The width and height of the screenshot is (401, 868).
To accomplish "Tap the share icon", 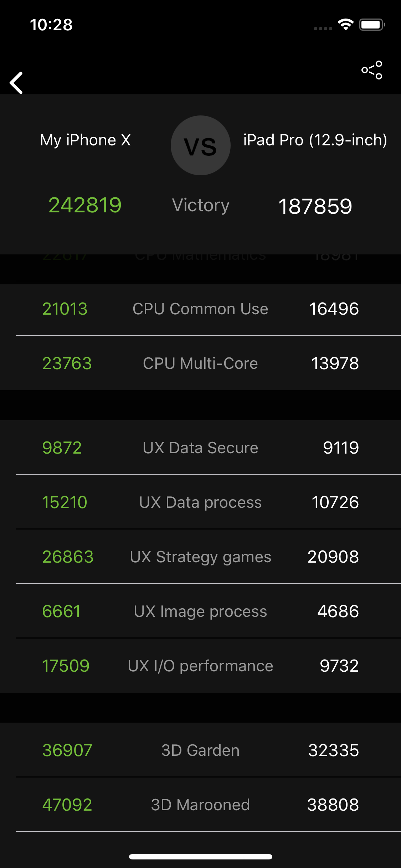I will 372,70.
